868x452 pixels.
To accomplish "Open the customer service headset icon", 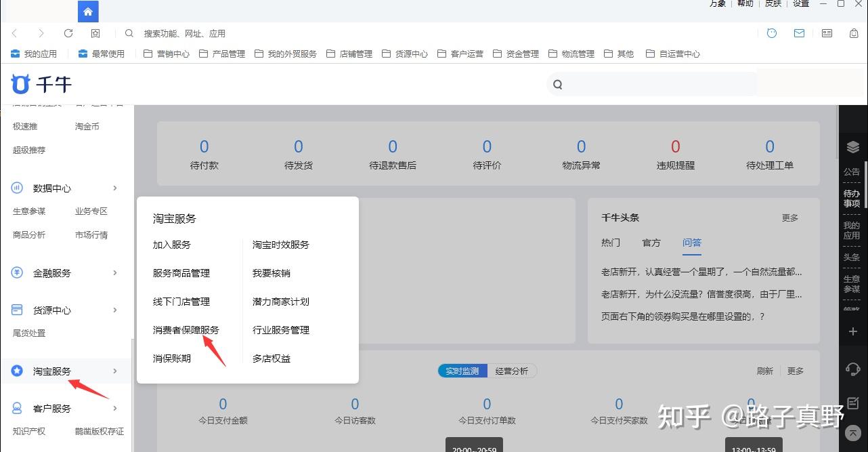I will tap(853, 369).
